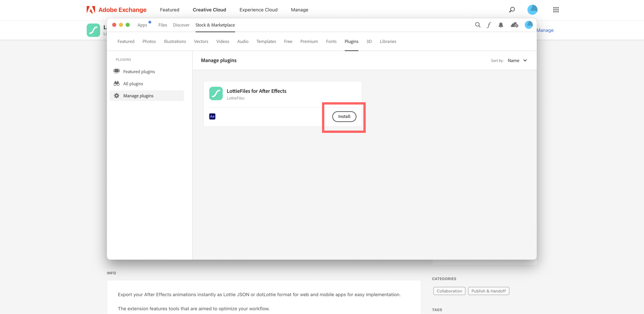This screenshot has width=644, height=314.
Task: Select Manage plugins in sidebar
Action: coord(147,96)
